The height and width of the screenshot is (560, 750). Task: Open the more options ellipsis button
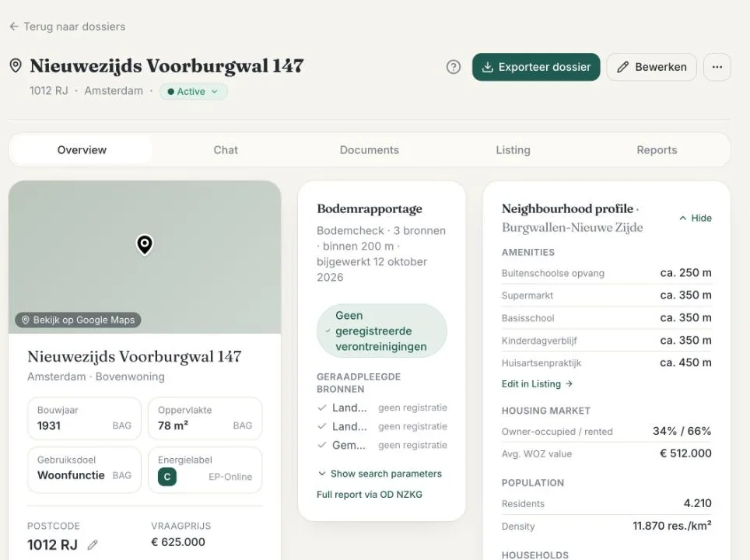pyautogui.click(x=717, y=67)
